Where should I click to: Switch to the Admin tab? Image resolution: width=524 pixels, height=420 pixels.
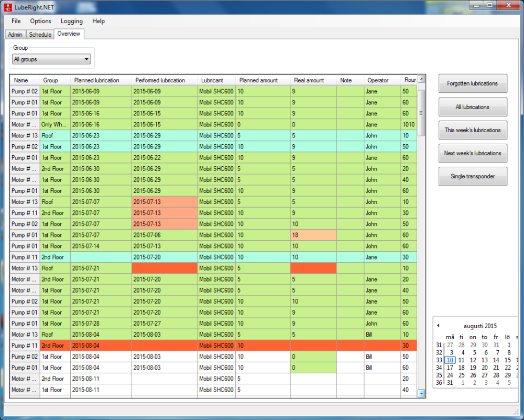coord(15,35)
